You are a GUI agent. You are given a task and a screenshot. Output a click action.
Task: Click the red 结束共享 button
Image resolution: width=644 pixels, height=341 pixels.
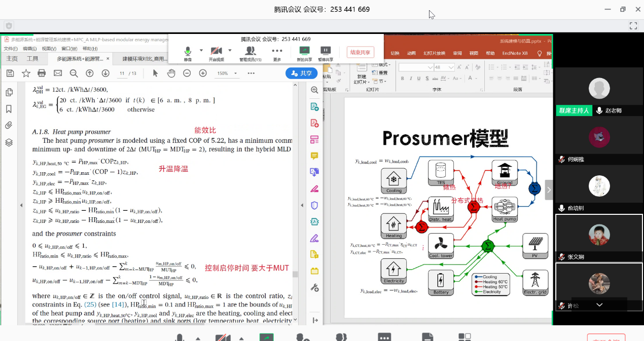pyautogui.click(x=361, y=52)
